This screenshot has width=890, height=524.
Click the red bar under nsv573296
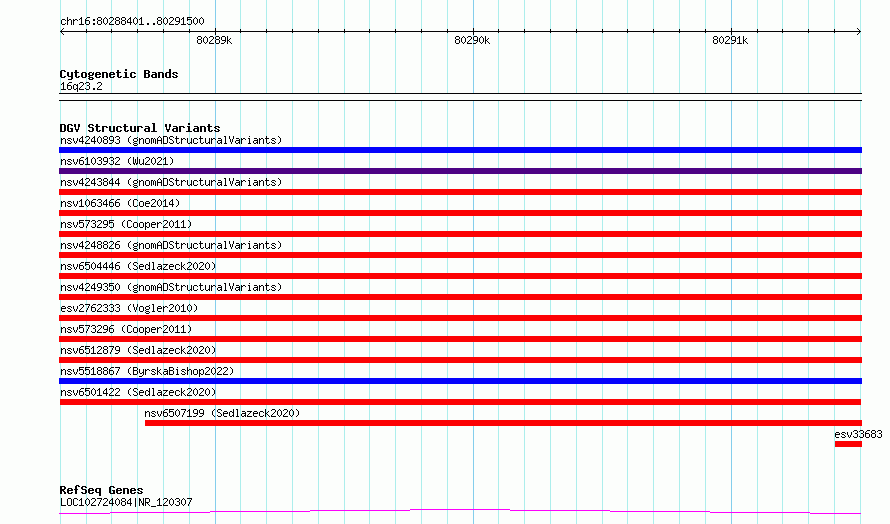tap(460, 339)
